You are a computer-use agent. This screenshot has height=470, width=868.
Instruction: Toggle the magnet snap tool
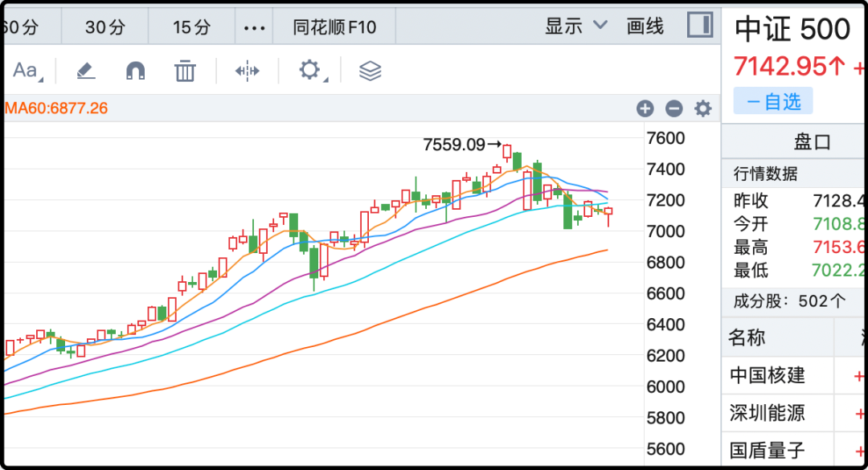(x=136, y=71)
